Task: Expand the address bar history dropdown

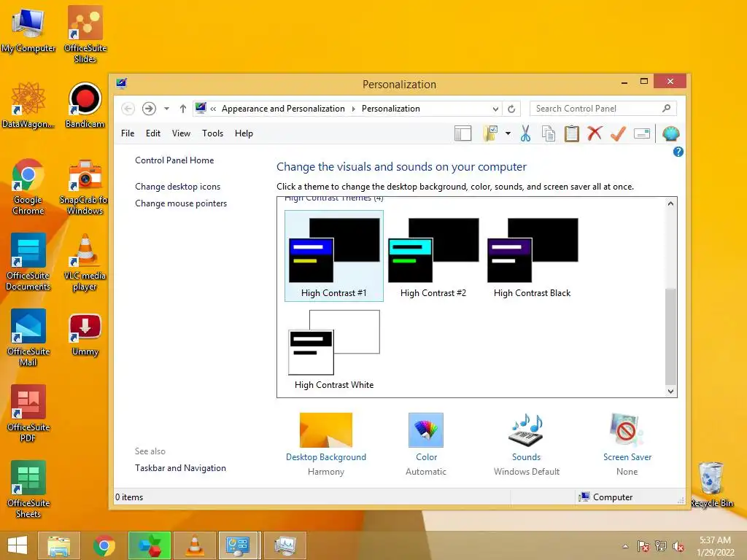Action: pyautogui.click(x=495, y=109)
